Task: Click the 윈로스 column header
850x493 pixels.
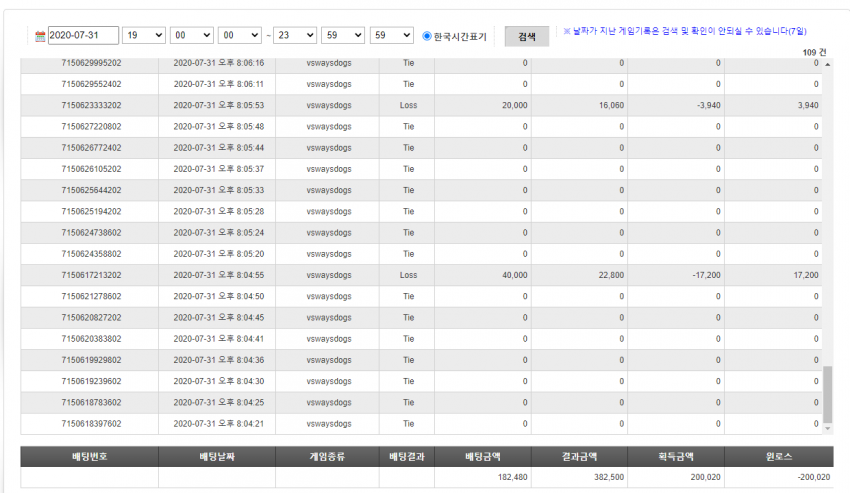Action: tap(779, 457)
